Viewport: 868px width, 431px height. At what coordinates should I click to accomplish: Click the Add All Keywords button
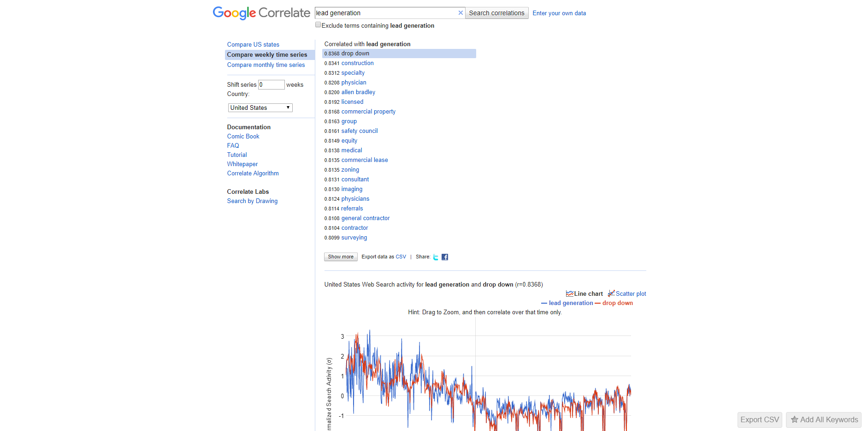point(824,419)
